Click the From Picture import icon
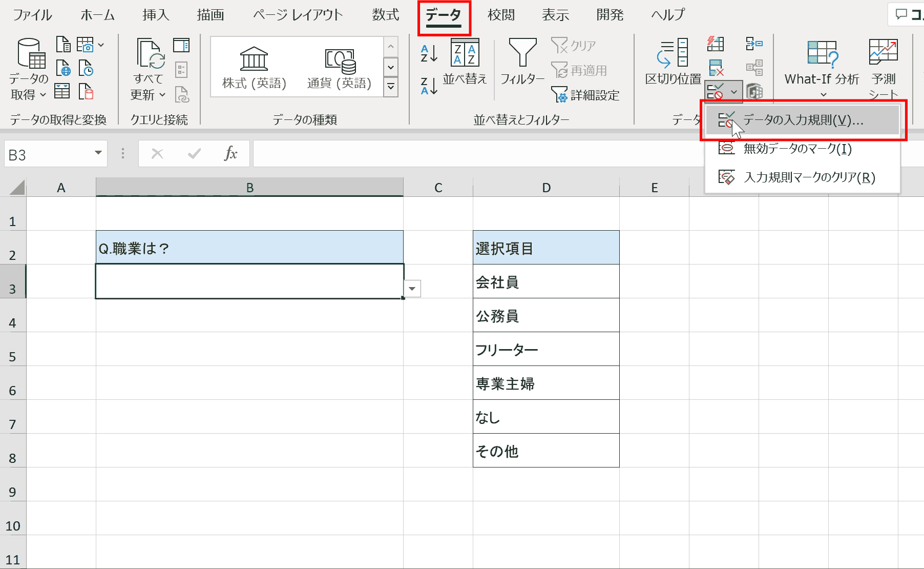This screenshot has width=924, height=569. [x=86, y=45]
